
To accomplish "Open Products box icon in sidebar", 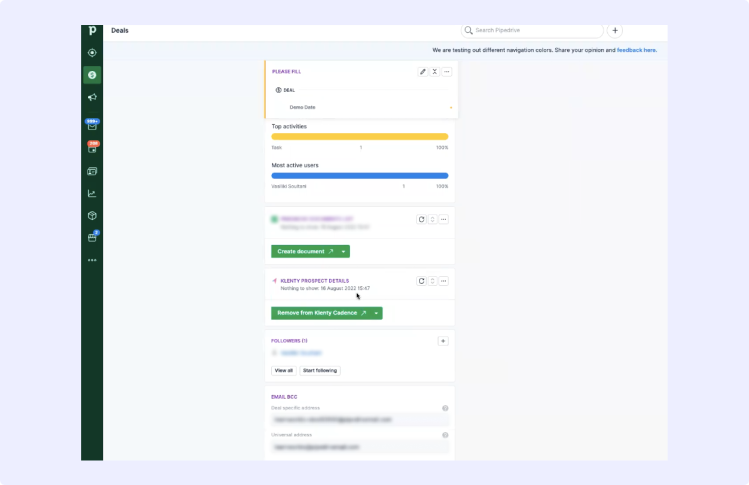I will [92, 215].
